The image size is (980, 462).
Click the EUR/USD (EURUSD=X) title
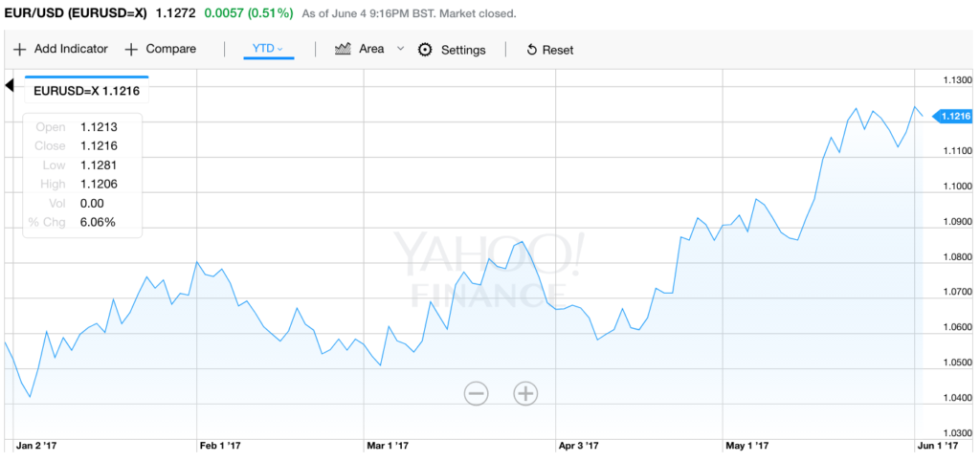(x=75, y=13)
